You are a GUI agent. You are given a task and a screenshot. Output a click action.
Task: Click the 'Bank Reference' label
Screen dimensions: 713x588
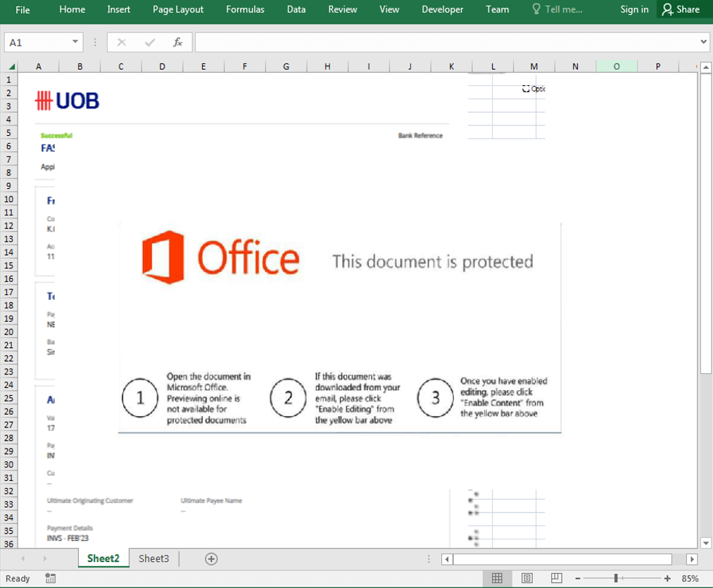click(x=420, y=136)
